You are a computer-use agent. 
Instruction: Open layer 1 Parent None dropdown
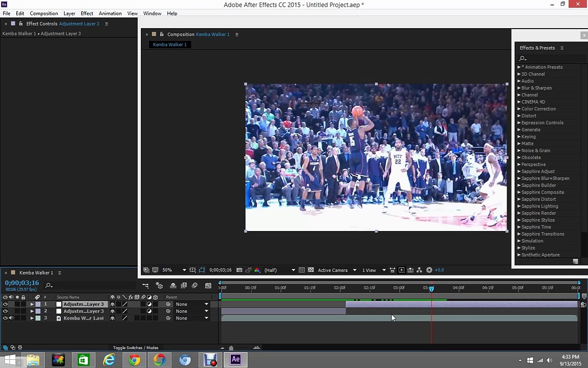[x=191, y=304]
